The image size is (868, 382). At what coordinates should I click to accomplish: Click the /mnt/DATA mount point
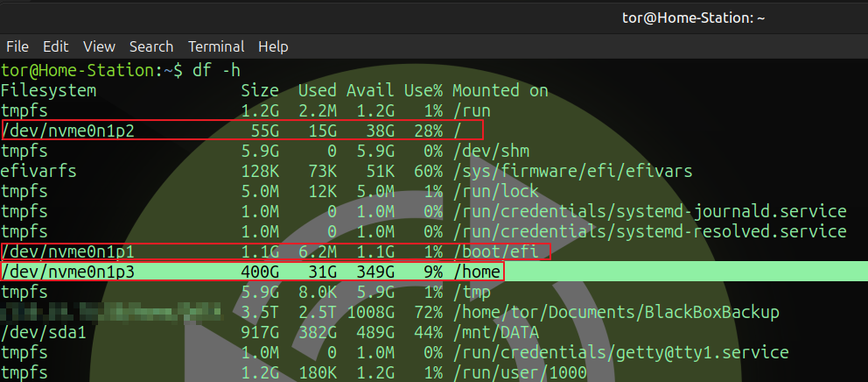click(496, 333)
